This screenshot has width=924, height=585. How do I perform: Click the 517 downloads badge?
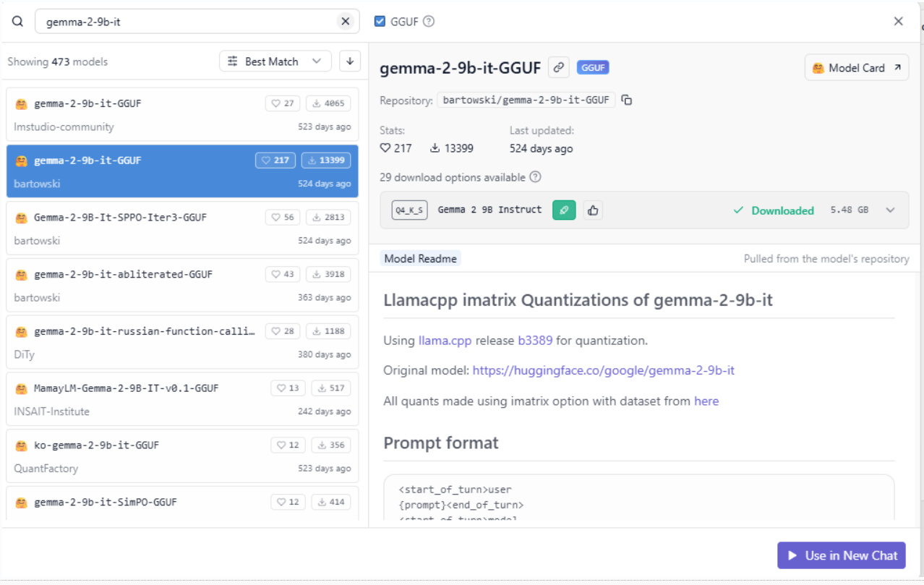coord(330,388)
